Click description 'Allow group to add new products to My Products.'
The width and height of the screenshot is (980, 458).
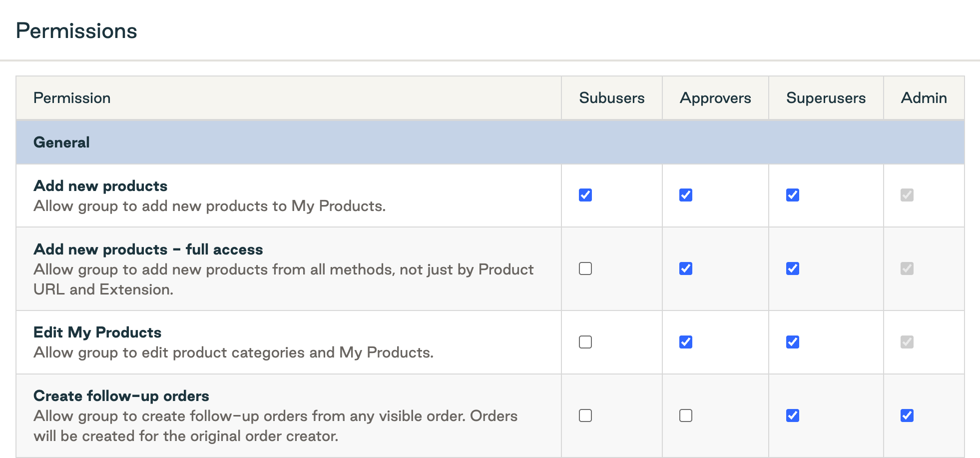pos(210,206)
